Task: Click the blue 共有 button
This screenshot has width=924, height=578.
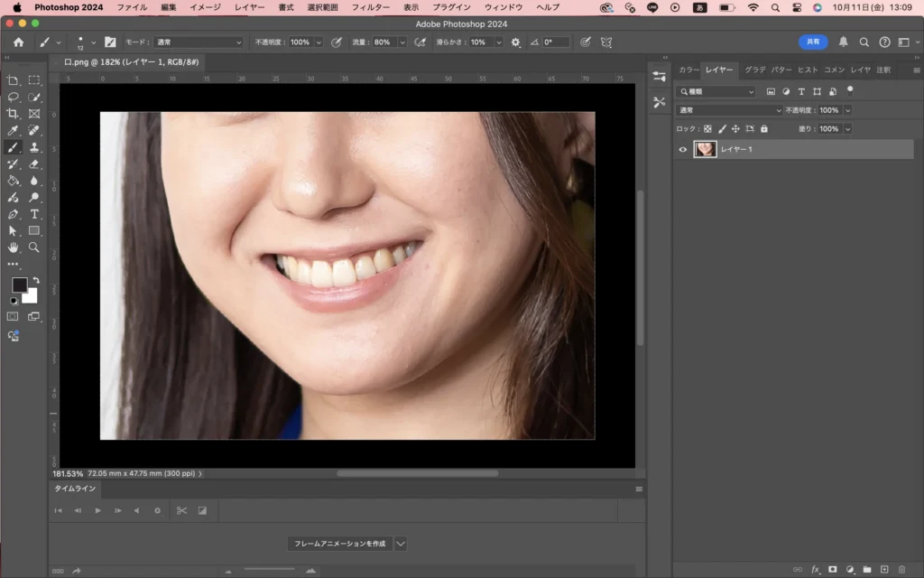Action: click(812, 42)
